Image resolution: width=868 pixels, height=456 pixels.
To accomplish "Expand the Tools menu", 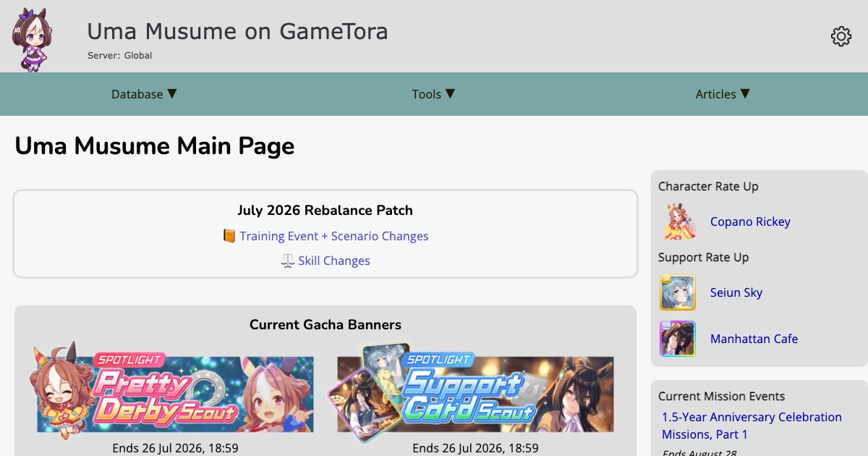I will [433, 94].
